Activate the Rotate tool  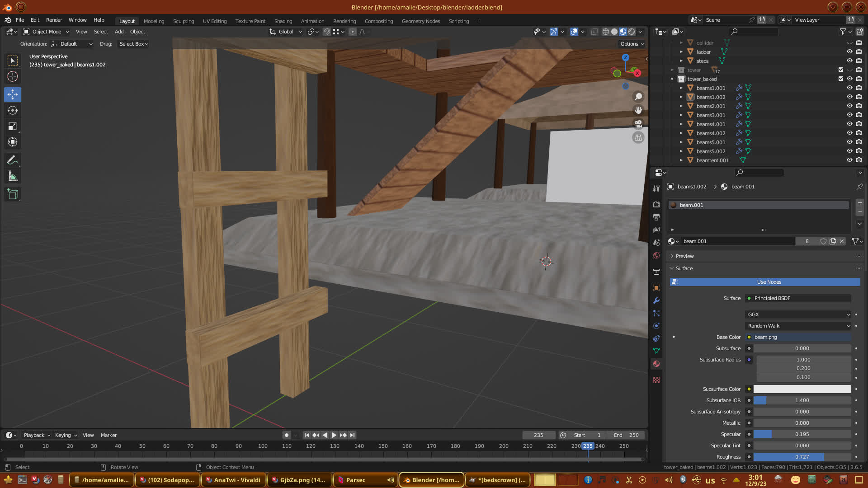click(13, 110)
